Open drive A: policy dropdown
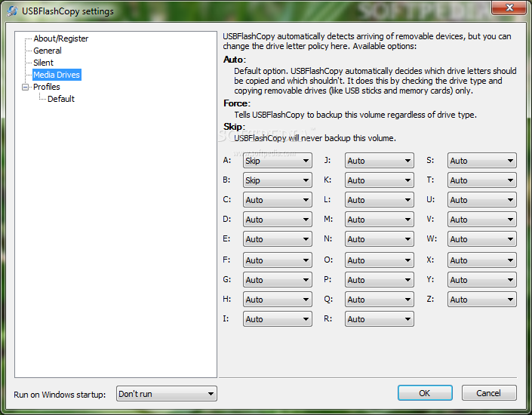 (278, 161)
